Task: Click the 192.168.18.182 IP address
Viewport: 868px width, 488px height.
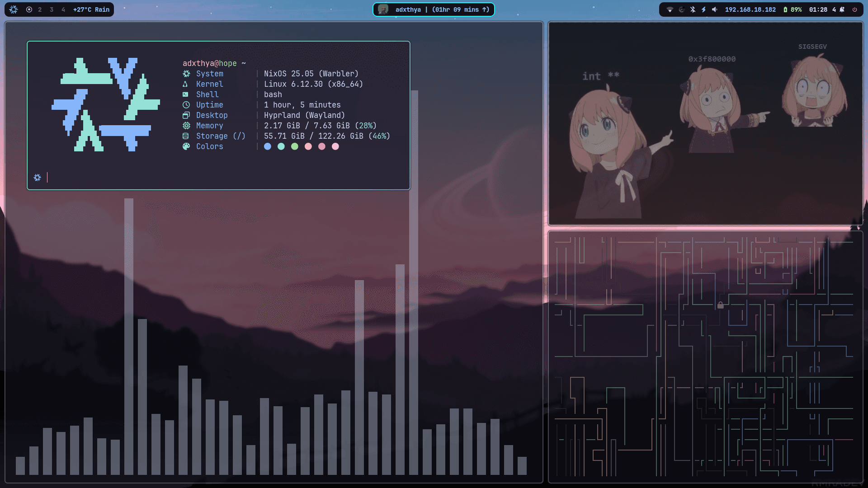Action: tap(750, 9)
